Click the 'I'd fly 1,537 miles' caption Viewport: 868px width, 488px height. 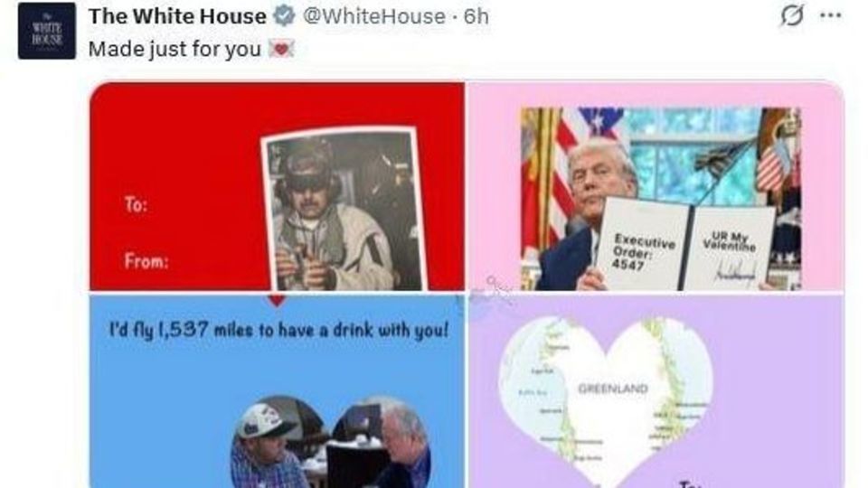[278, 331]
